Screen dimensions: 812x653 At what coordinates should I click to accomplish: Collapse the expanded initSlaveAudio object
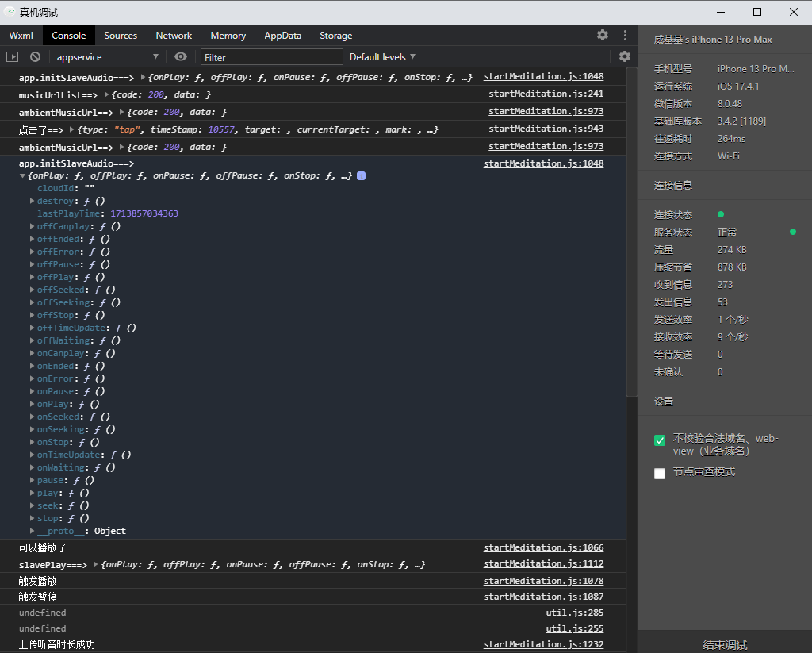pyautogui.click(x=22, y=175)
